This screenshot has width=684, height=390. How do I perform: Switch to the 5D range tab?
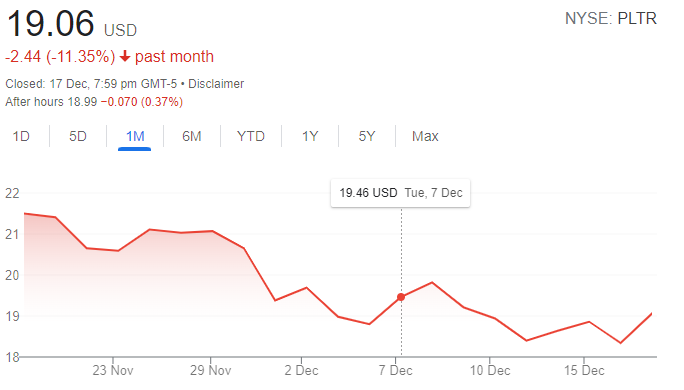point(78,136)
